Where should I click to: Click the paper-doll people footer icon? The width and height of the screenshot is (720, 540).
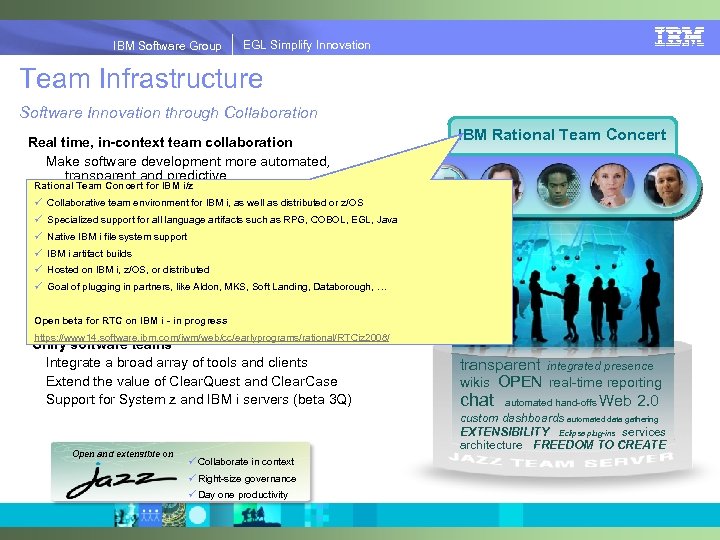click(x=149, y=515)
